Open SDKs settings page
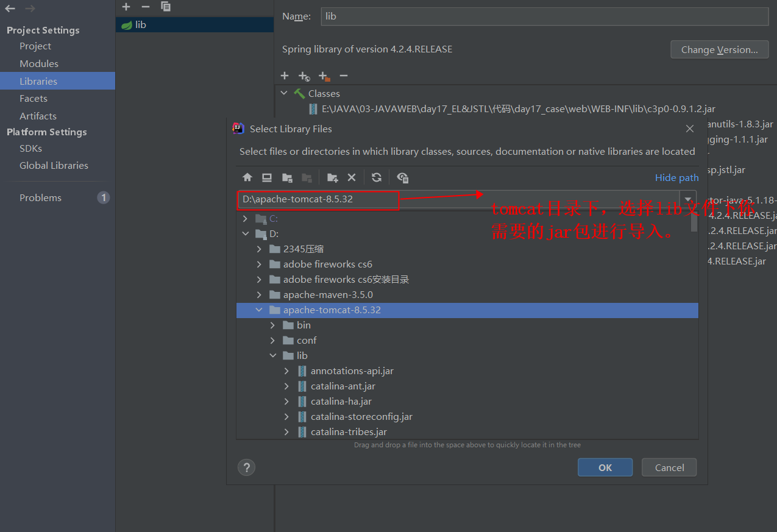The width and height of the screenshot is (777, 532). pyautogui.click(x=30, y=149)
